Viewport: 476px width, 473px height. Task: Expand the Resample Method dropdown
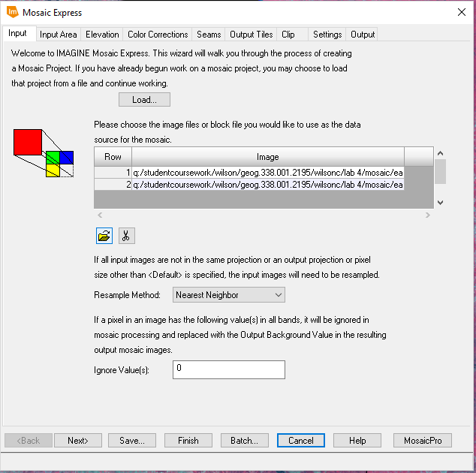[229, 295]
